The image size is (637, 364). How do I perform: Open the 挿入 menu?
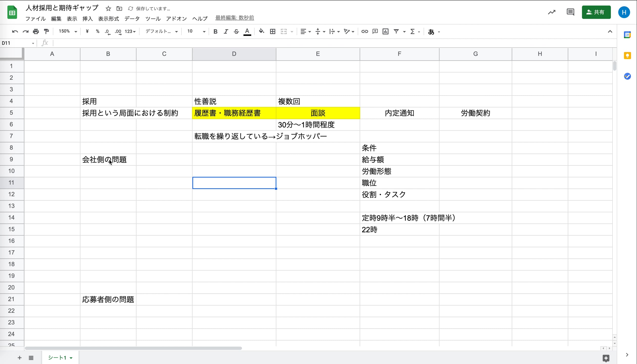pyautogui.click(x=87, y=18)
